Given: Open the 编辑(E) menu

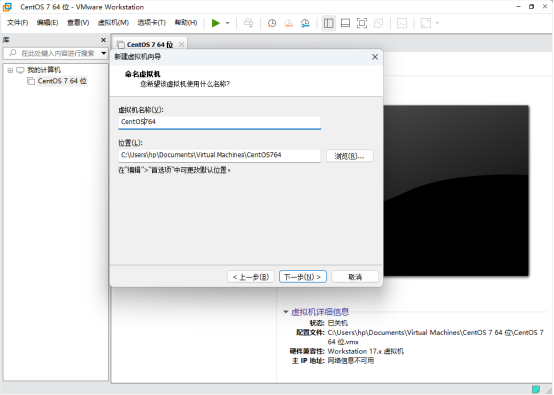Looking at the screenshot, I should click(x=47, y=23).
